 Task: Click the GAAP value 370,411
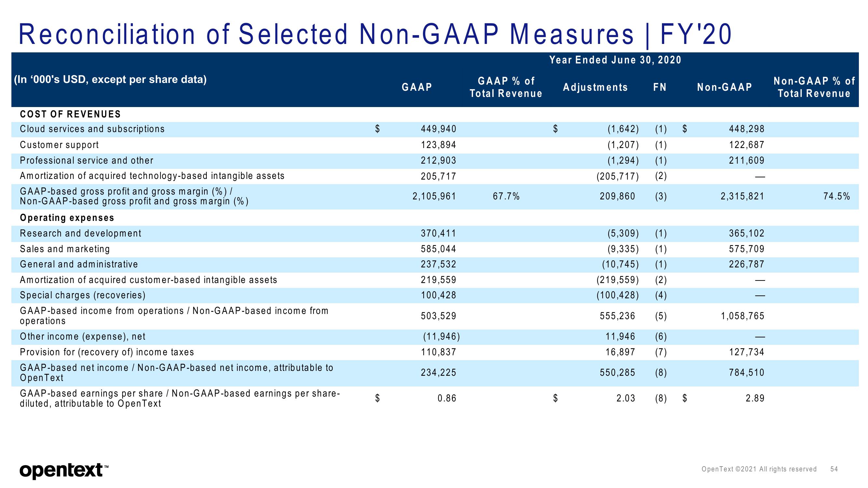439,233
